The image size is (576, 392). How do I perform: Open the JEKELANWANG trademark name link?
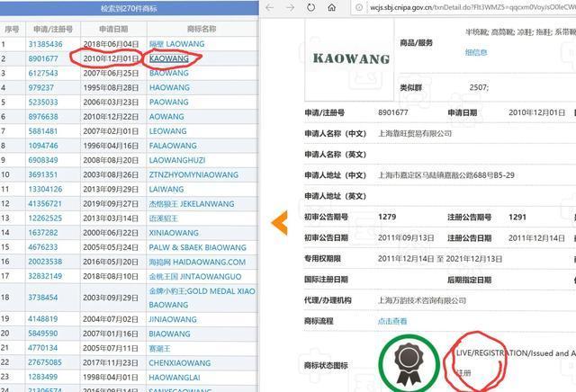(192, 204)
